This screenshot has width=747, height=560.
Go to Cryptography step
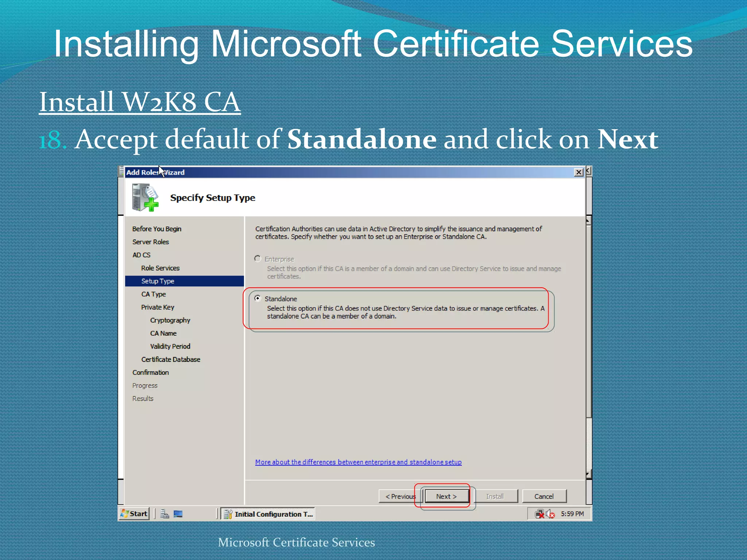coord(170,320)
